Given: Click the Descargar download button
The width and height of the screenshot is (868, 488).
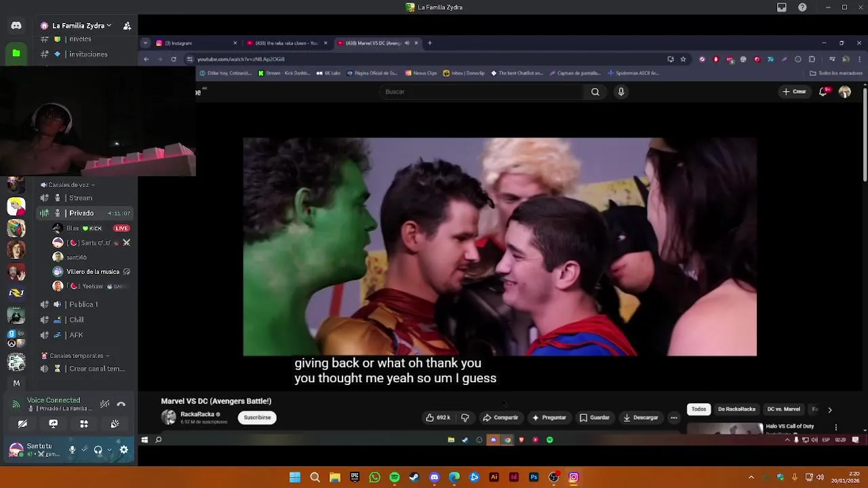Looking at the screenshot, I should coord(640,418).
